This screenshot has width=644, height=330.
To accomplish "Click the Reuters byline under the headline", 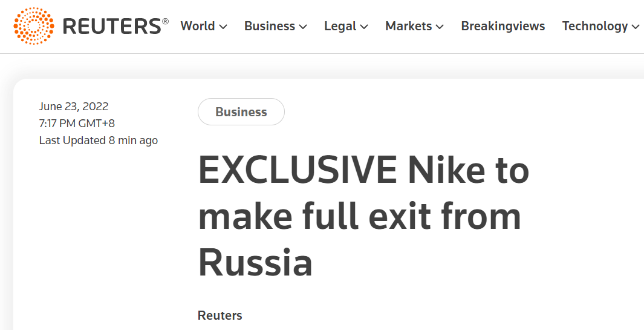I will pyautogui.click(x=220, y=315).
